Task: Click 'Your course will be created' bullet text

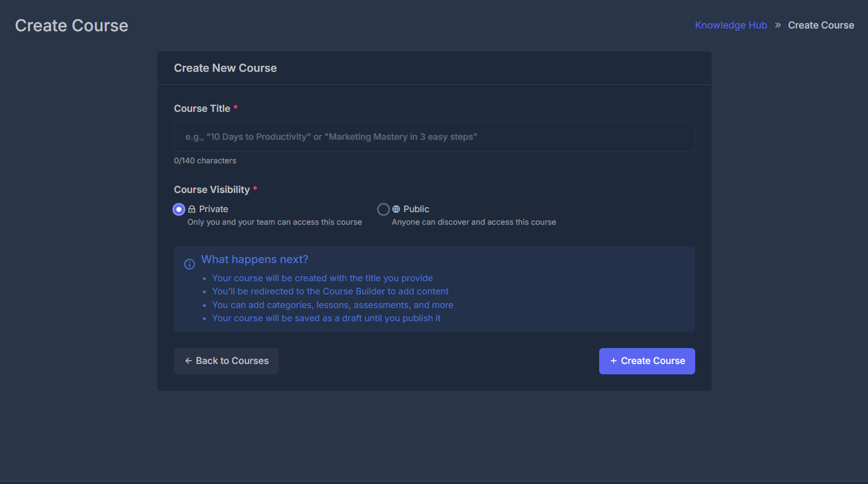Action: coord(323,278)
